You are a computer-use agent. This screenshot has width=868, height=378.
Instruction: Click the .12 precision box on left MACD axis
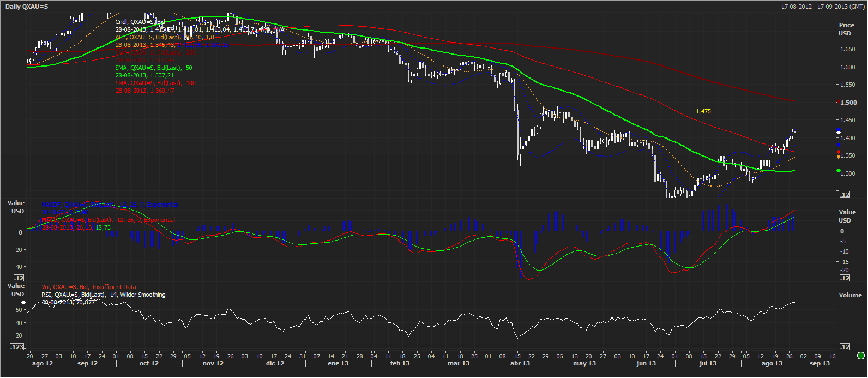tap(18, 278)
